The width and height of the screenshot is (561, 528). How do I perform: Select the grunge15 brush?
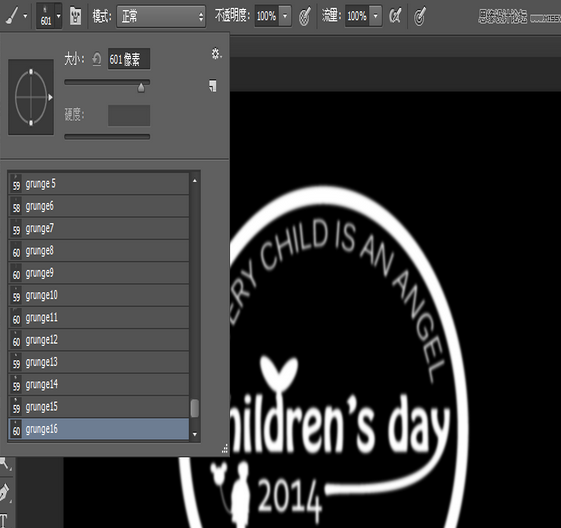tap(99, 407)
